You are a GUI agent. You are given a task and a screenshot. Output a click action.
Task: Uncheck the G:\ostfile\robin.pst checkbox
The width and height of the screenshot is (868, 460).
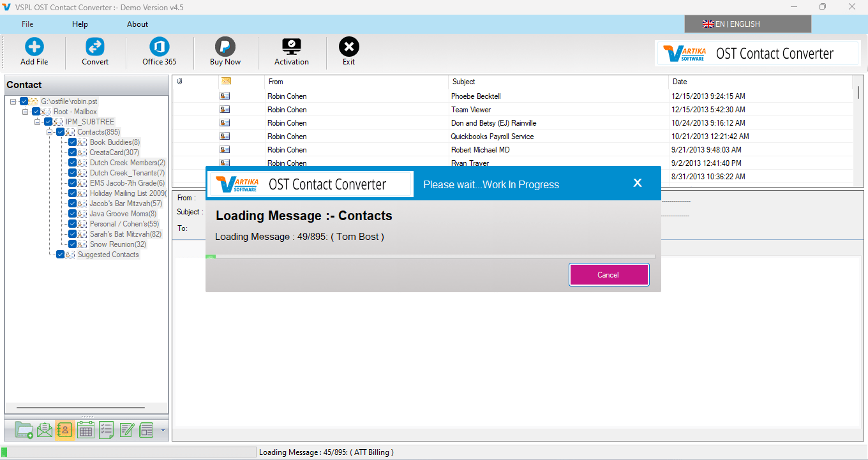tap(24, 101)
